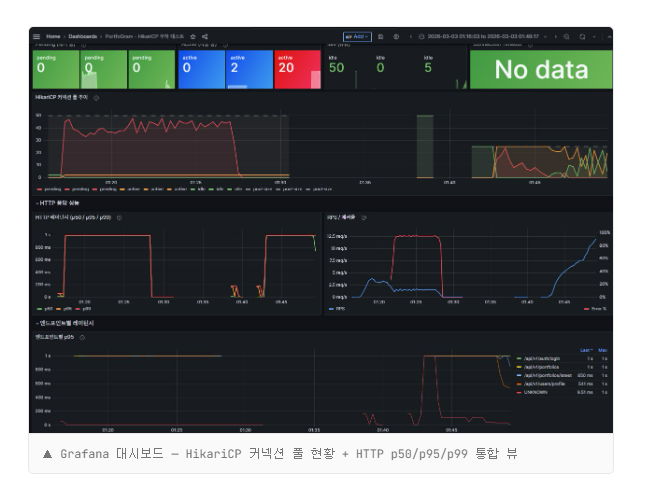Open the refresh interval dropdown arrow

pyautogui.click(x=594, y=37)
